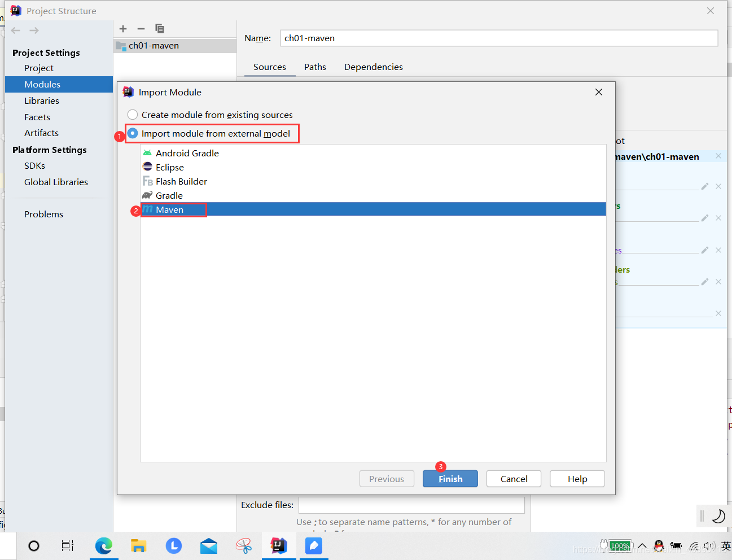Choose Eclipse in the model list
The height and width of the screenshot is (560, 732).
coord(373,168)
